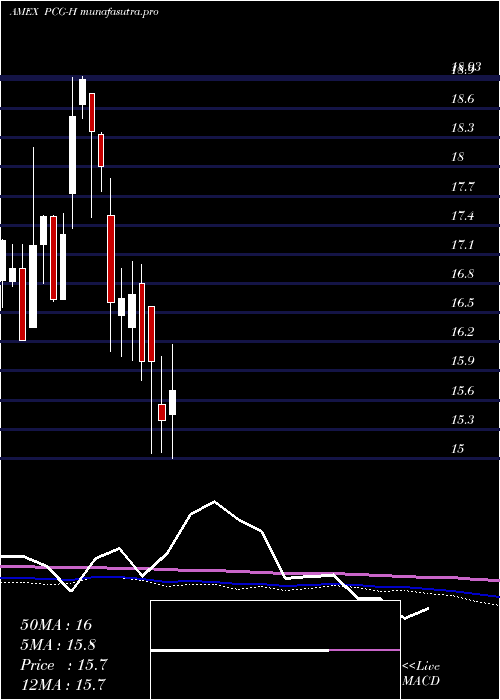Click the 17.1 price axis label
Image resolution: width=500 pixels, height=700 pixels.
tap(462, 245)
